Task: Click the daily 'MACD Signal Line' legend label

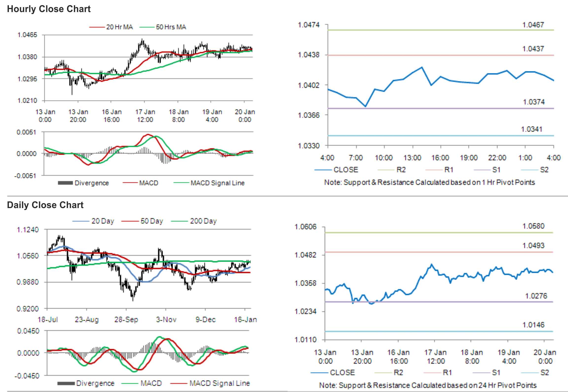Action: coord(220,383)
